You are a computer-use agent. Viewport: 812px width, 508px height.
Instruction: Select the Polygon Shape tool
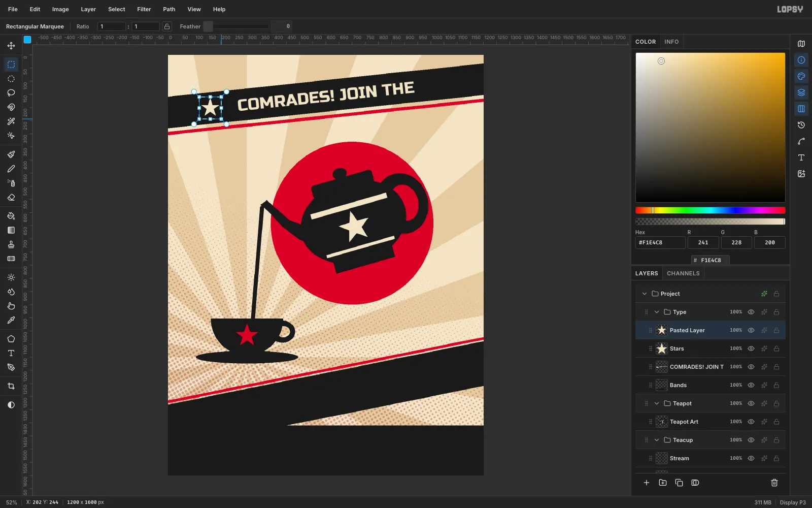click(11, 339)
